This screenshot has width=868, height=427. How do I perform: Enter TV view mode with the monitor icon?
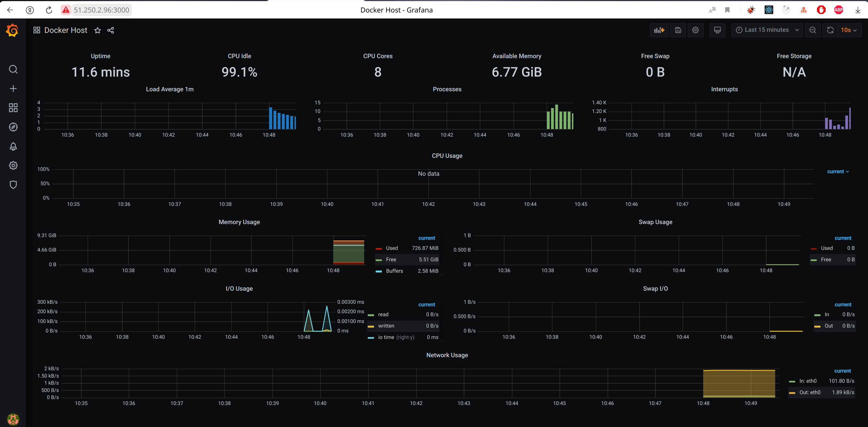717,30
